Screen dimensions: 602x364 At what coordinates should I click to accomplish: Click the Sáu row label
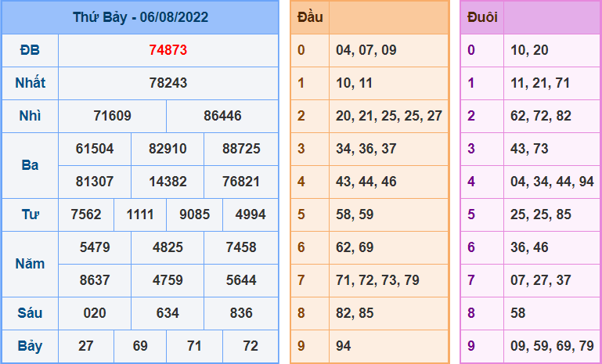(x=30, y=313)
